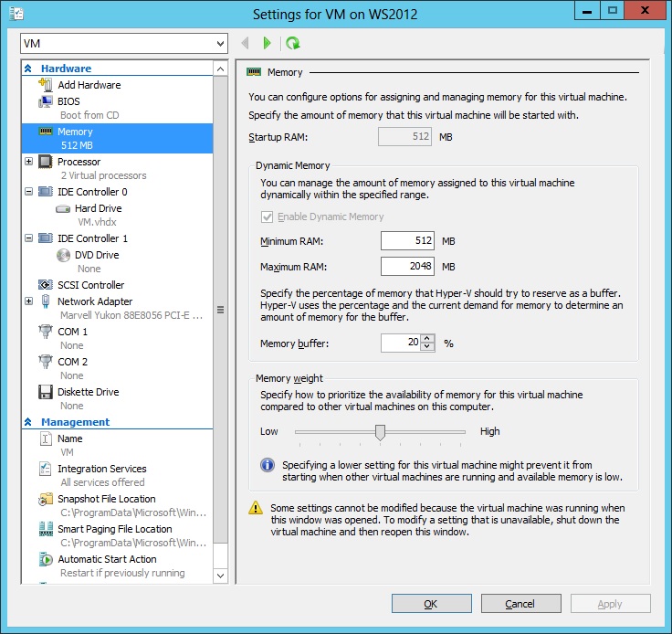Click the refresh icon in toolbar
This screenshot has width=672, height=634.
[292, 43]
